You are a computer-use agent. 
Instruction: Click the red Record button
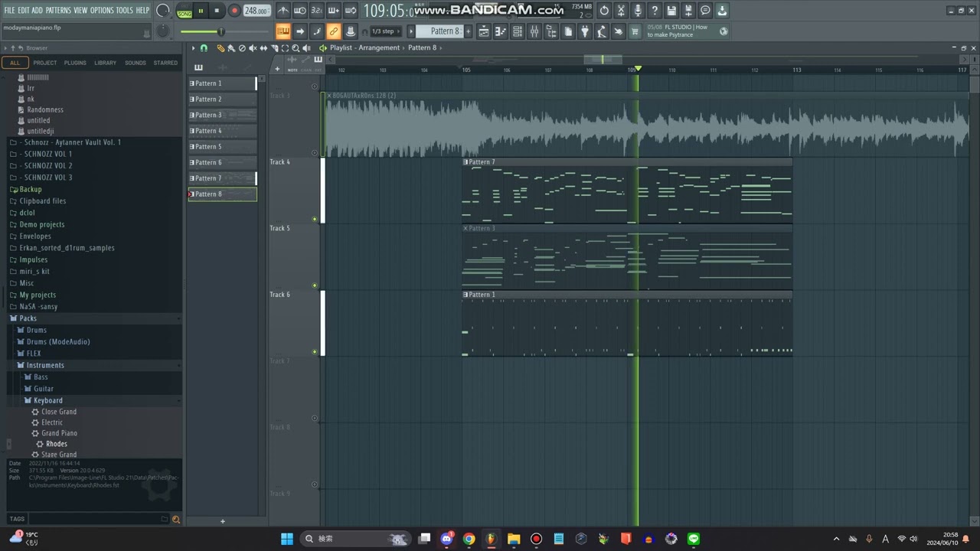point(234,11)
